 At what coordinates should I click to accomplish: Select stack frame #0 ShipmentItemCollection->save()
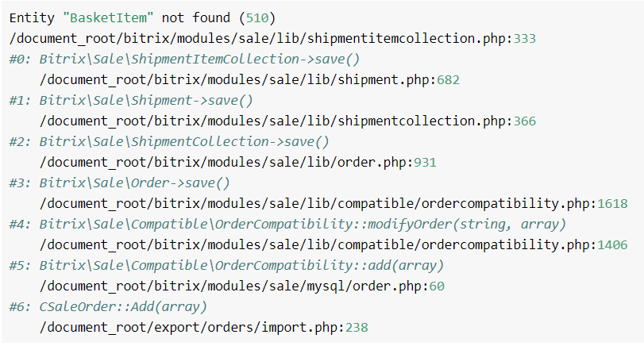tap(184, 59)
